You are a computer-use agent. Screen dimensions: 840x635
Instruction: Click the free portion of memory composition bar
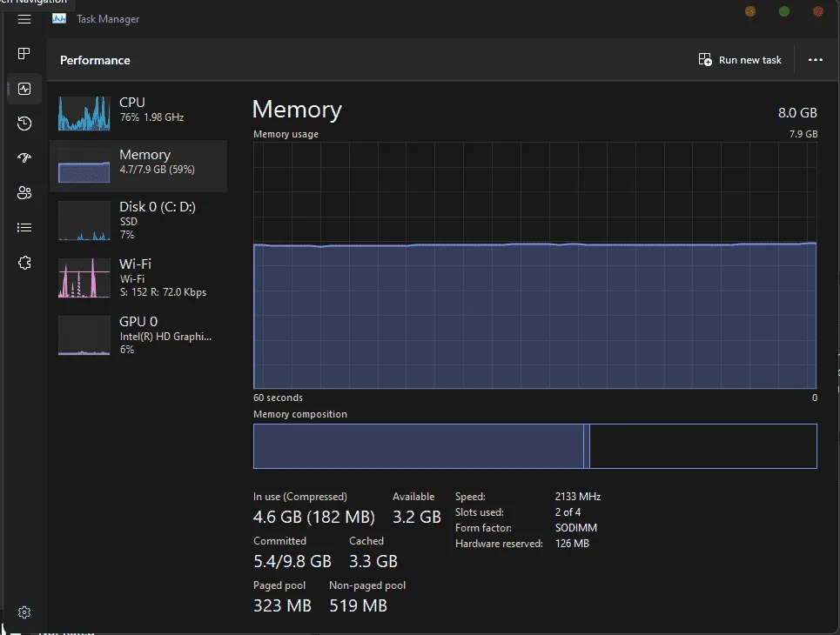tap(702, 446)
